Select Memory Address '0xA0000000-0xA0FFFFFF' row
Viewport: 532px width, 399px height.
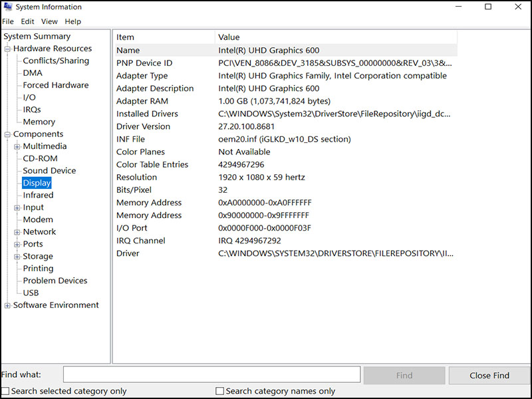pyautogui.click(x=286, y=203)
